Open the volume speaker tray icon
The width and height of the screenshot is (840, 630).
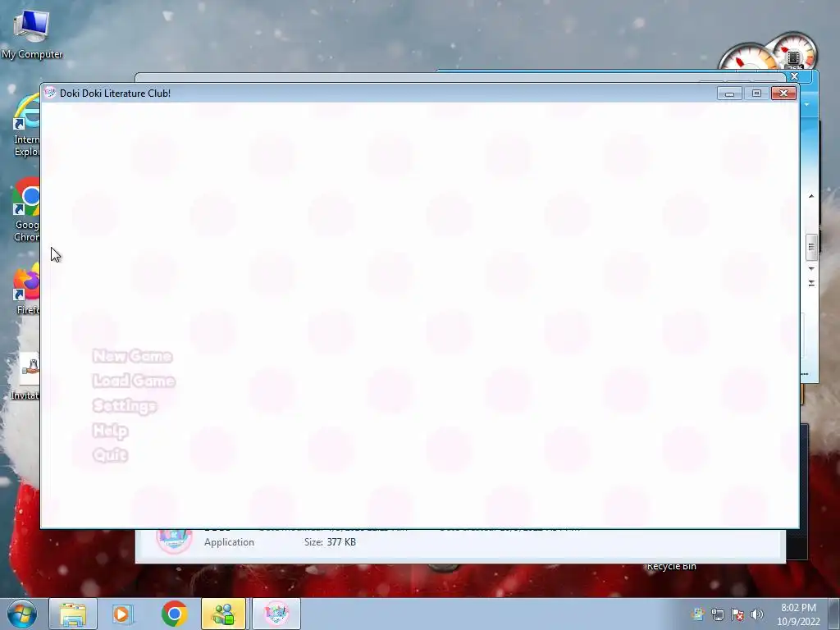point(757,614)
